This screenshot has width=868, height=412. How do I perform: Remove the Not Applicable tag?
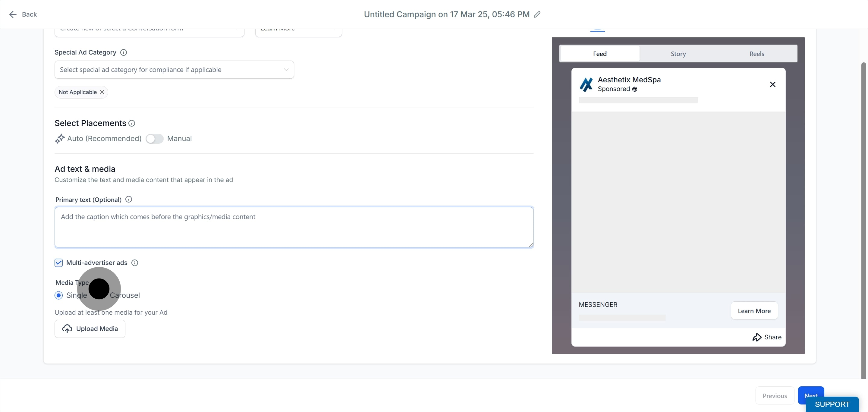[102, 92]
